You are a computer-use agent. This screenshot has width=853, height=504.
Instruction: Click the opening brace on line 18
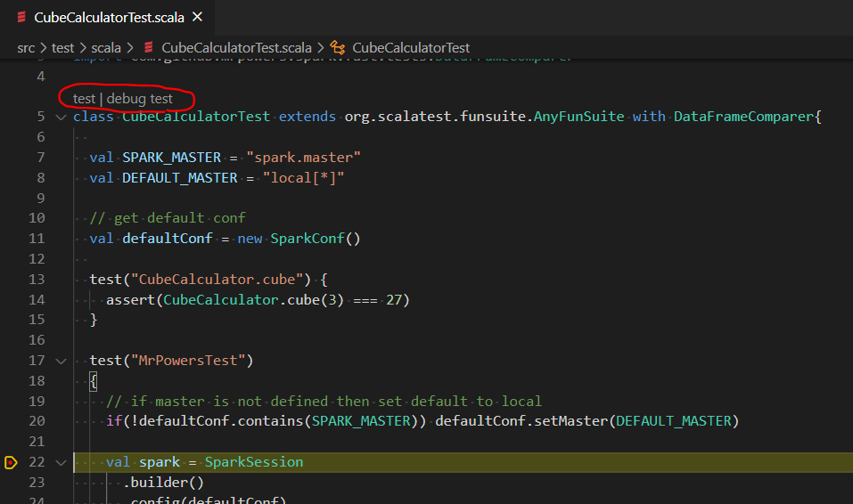[x=94, y=381]
